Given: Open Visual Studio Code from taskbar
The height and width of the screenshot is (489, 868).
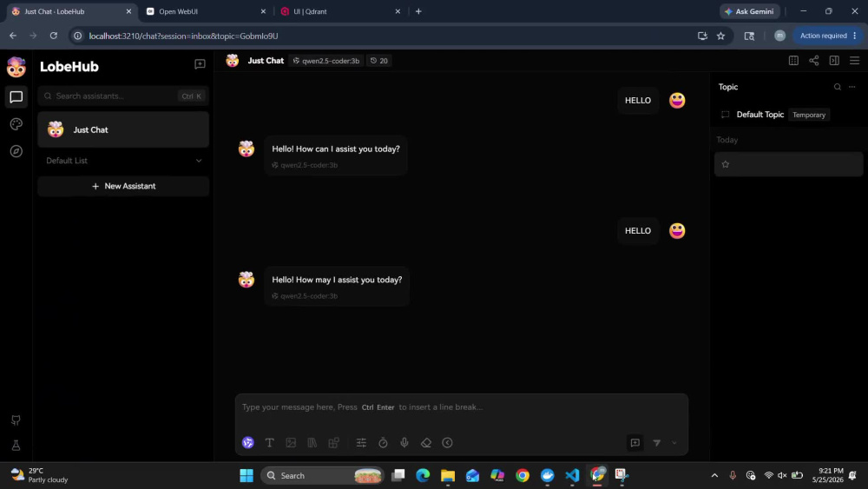Looking at the screenshot, I should tap(572, 475).
